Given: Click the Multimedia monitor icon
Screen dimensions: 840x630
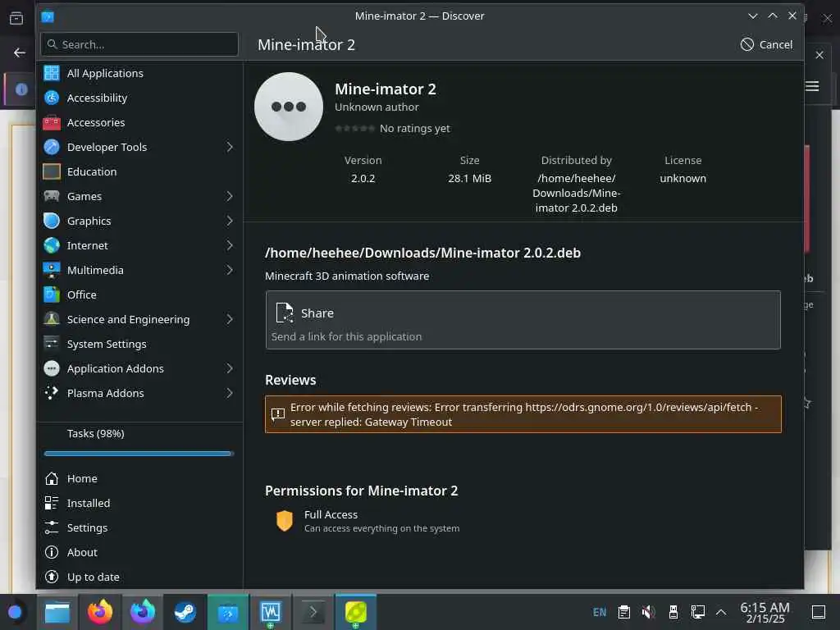Looking at the screenshot, I should pos(52,270).
